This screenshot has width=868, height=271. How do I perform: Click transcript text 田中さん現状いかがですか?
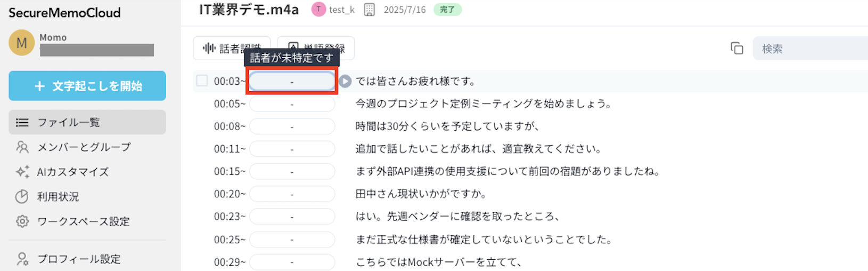pos(421,194)
